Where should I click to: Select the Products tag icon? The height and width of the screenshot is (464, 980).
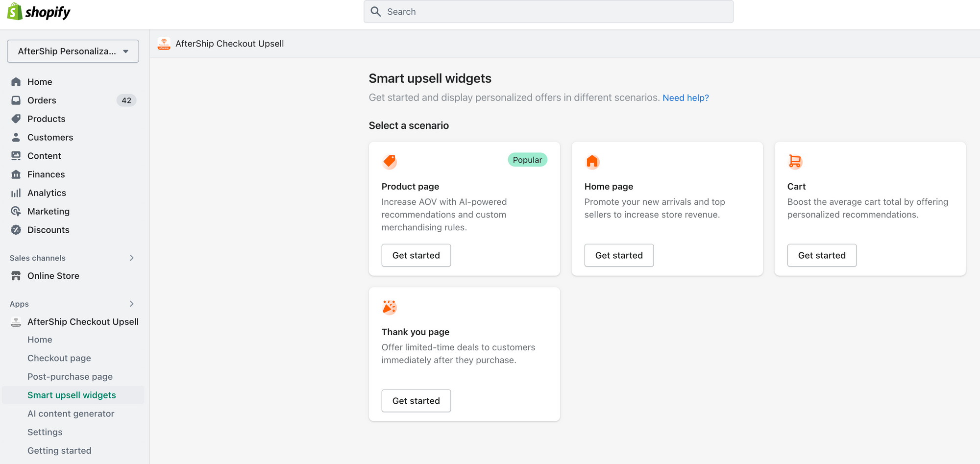(x=16, y=119)
